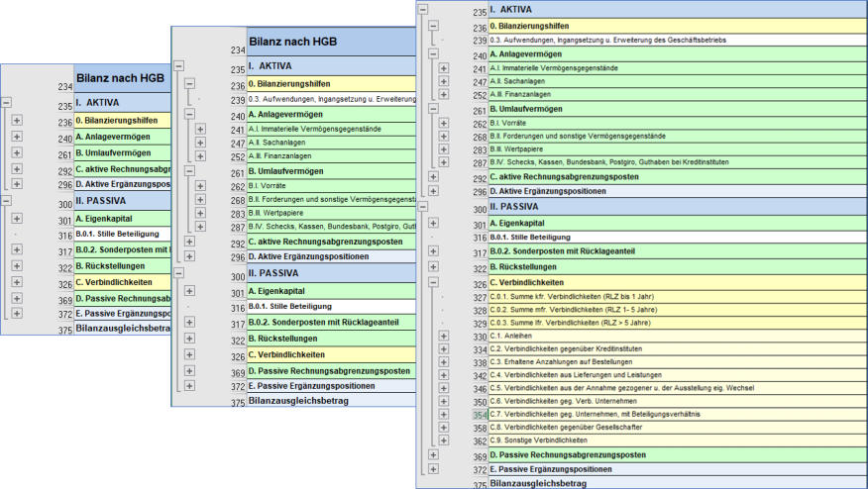This screenshot has height=489, width=868.
Task: Expand C.5. Verbindlichkeiten aus Annahme gezogener Wechsel
Action: coord(444,388)
